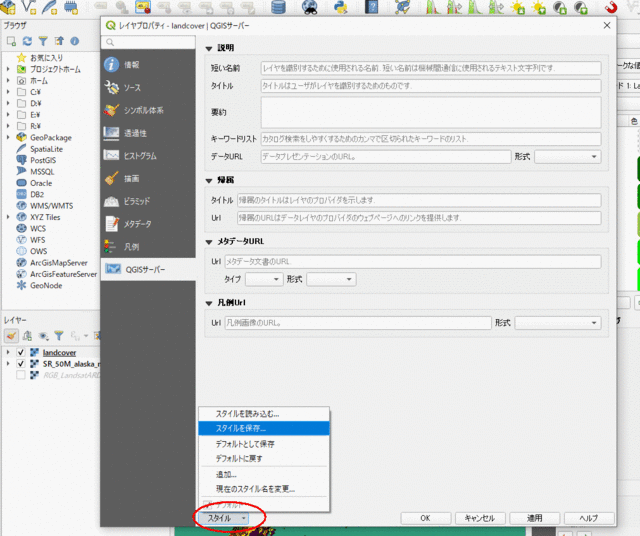
Task: Choose デフォルトとして保存 menu entry
Action: [x=264, y=444]
